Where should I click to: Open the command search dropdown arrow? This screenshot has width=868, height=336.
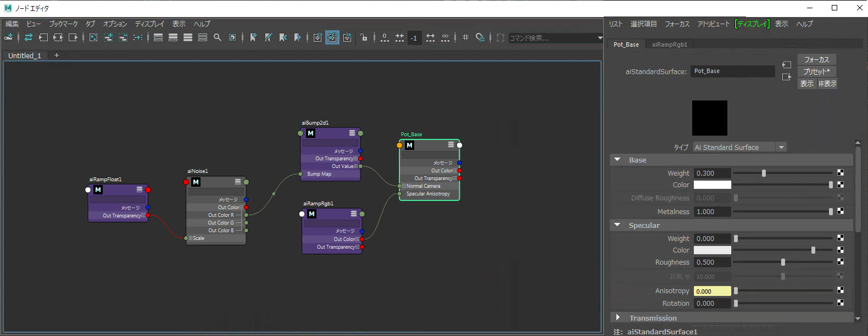(600, 38)
